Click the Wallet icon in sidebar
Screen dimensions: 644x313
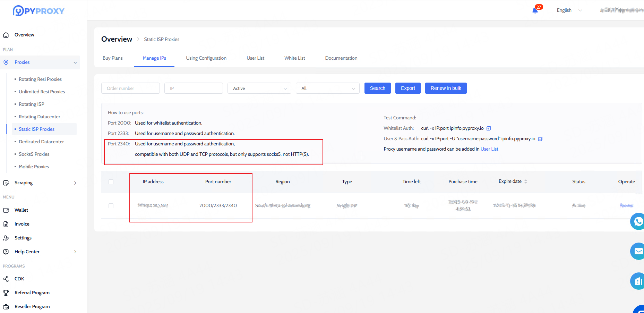click(x=6, y=210)
